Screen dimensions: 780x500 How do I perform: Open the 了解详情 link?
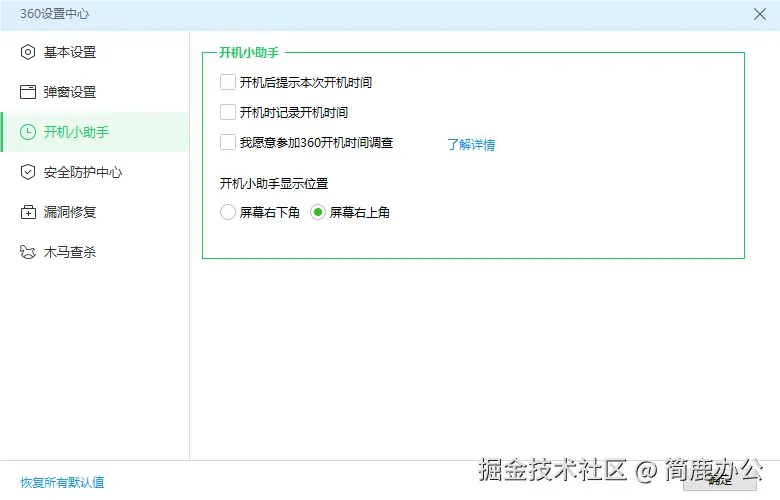(x=471, y=145)
